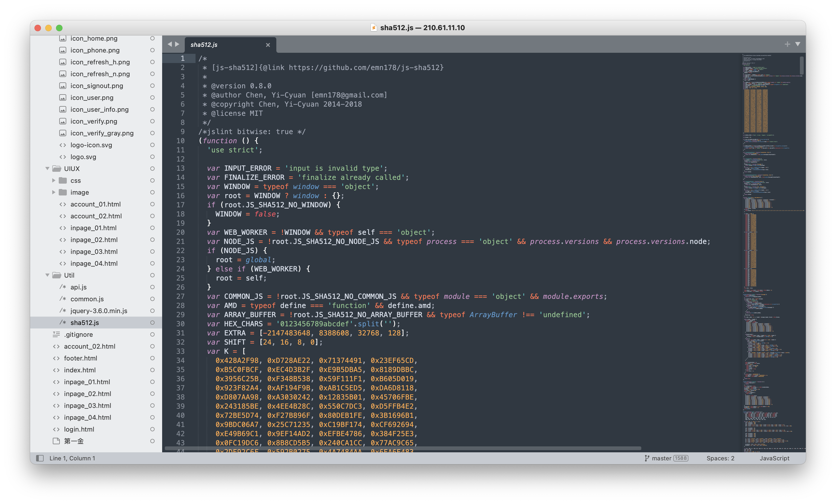Collapse the UIUX folder
This screenshot has width=836, height=504.
pyautogui.click(x=47, y=169)
